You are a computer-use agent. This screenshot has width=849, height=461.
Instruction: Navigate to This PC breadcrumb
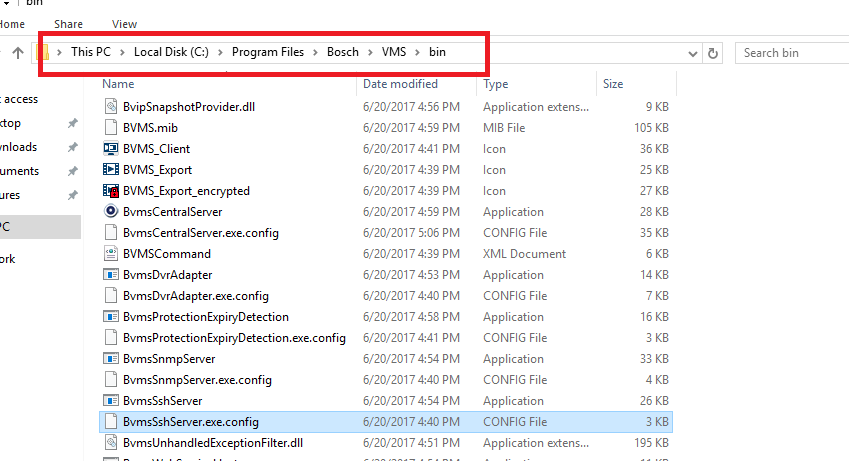point(90,52)
